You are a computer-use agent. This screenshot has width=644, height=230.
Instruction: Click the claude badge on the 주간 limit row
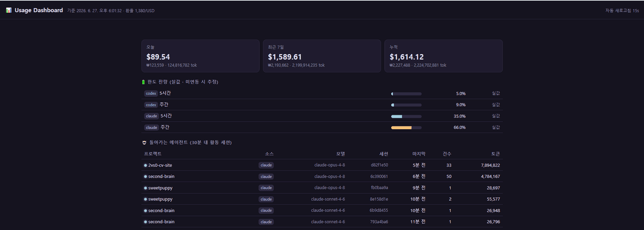(x=151, y=128)
